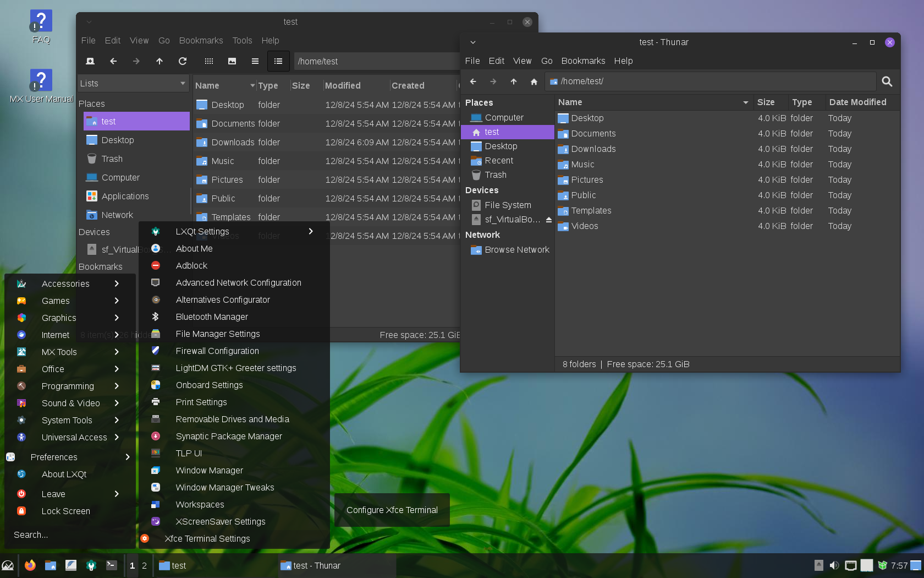Image resolution: width=924 pixels, height=578 pixels.
Task: Open Bluetooth Manager from the menu
Action: 234,317
